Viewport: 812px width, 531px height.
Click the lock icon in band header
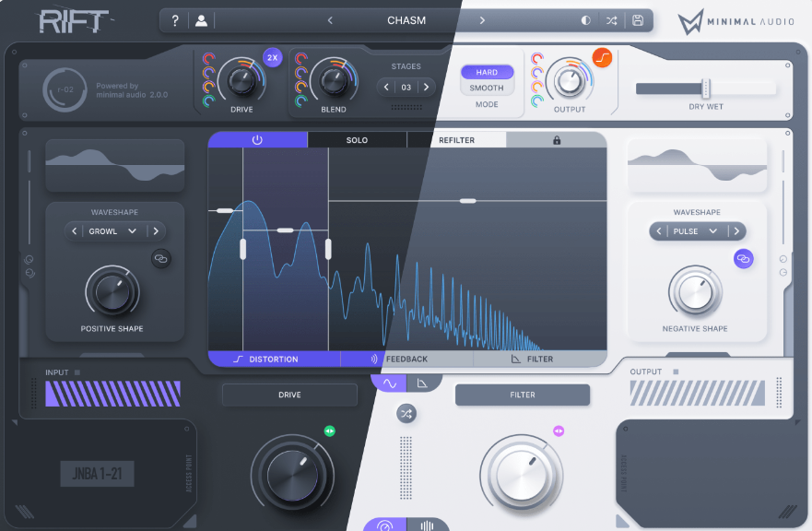(557, 140)
